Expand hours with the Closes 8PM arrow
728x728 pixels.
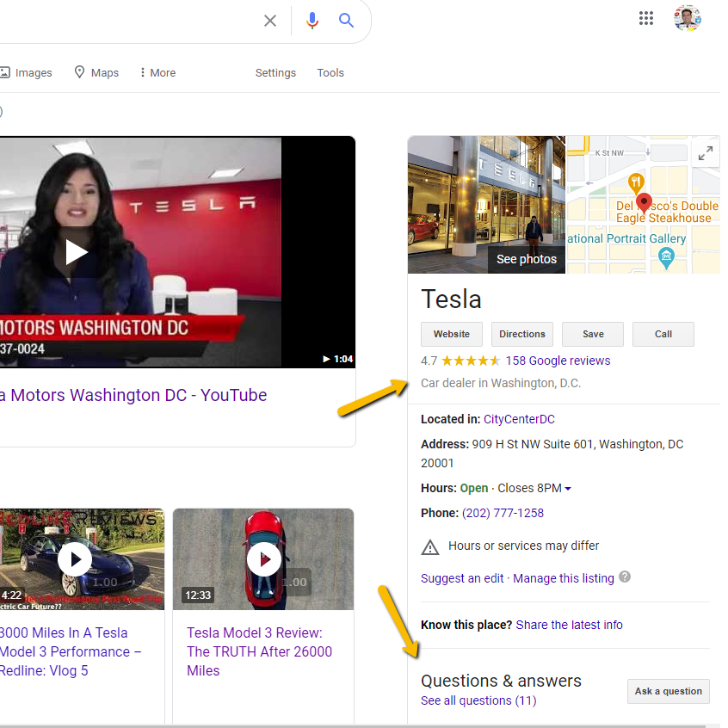tap(568, 489)
